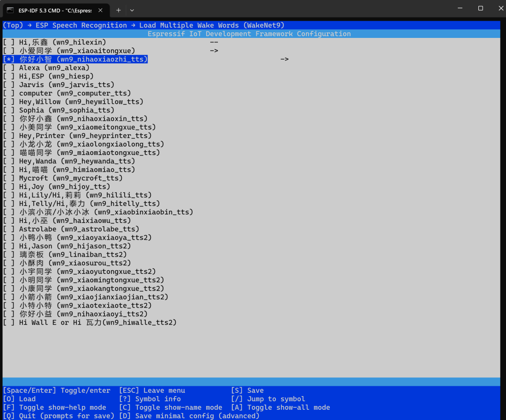Click [O] Load shortcut hint
Image resolution: width=506 pixels, height=420 pixels.
point(19,399)
